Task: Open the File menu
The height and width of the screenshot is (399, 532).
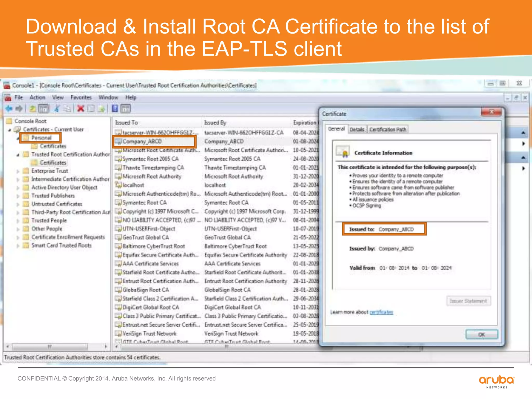Action: (18, 97)
